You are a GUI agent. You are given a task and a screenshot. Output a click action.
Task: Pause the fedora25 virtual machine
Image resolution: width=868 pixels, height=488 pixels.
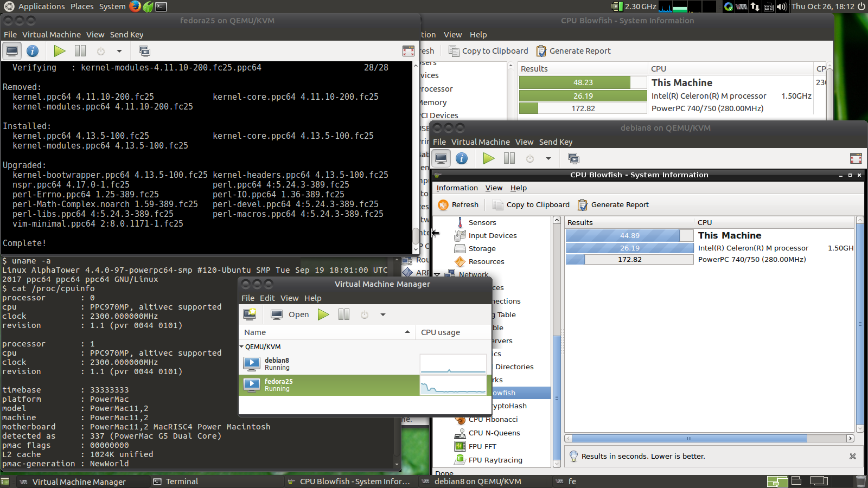80,51
